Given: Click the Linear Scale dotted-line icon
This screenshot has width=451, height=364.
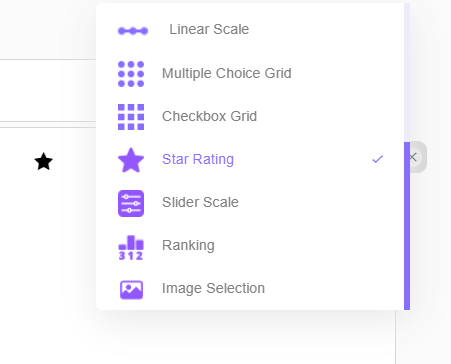Looking at the screenshot, I should point(133,31).
